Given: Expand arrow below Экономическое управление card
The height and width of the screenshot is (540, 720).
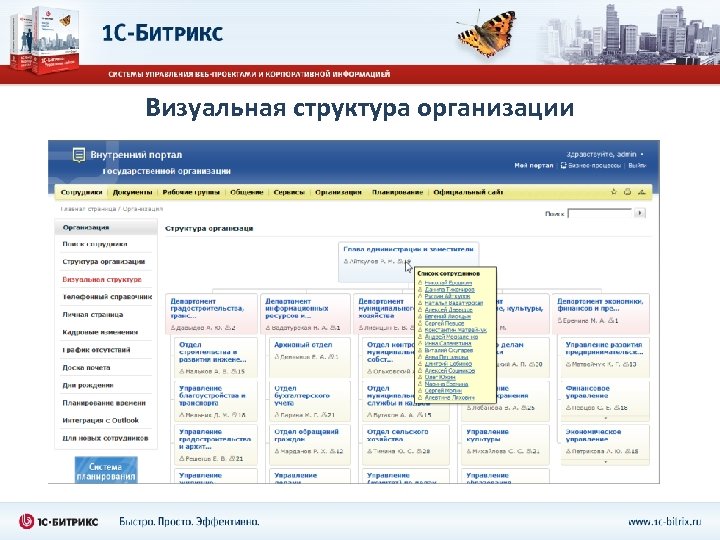Looking at the screenshot, I should [x=605, y=461].
